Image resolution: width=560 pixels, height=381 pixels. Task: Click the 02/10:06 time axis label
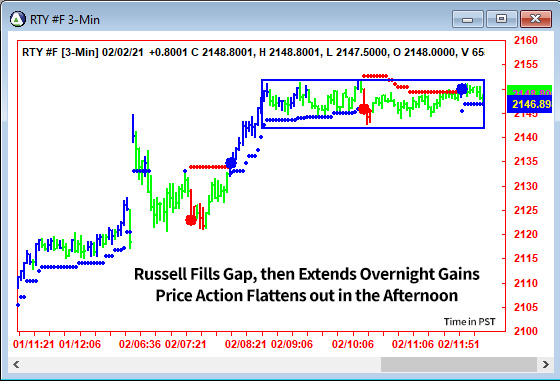pyautogui.click(x=353, y=344)
